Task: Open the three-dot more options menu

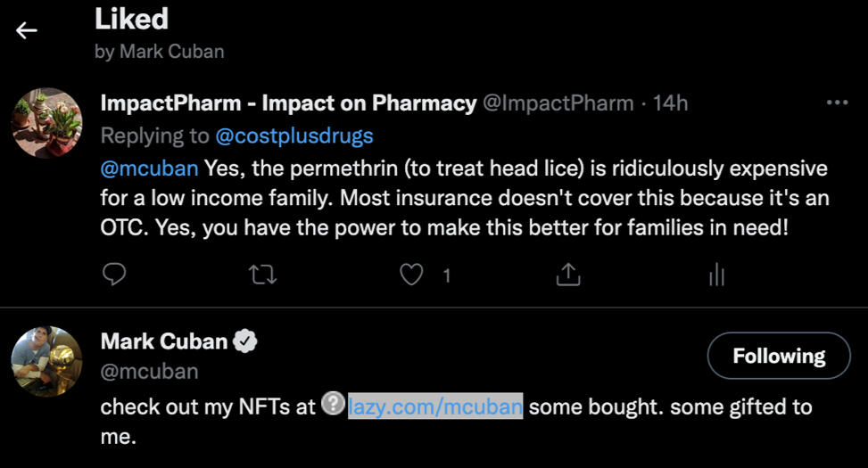Action: click(837, 103)
